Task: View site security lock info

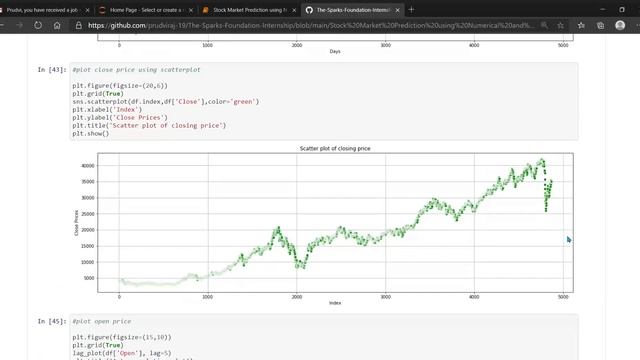Action: pos(78,25)
